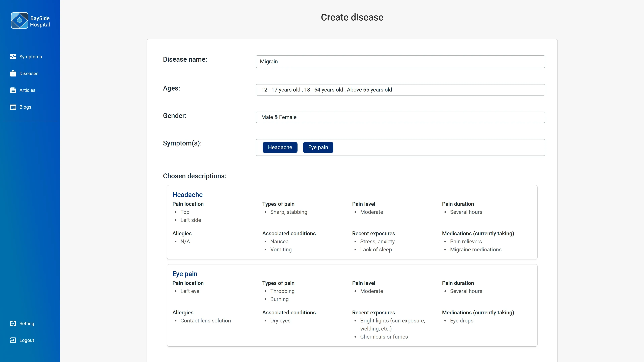Select the Headache symptom chip
Screen dimensions: 644x362
pos(280,147)
